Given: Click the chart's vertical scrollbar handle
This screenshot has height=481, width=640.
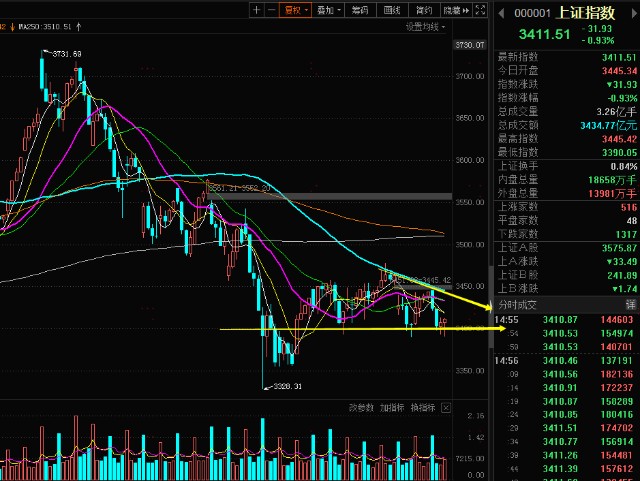Looking at the screenshot, I should (491, 307).
